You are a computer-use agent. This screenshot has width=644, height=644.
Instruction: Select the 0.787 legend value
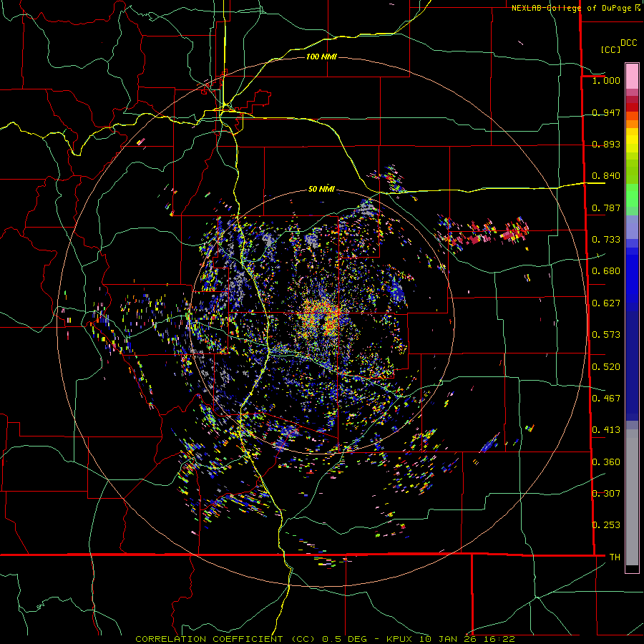click(x=606, y=208)
